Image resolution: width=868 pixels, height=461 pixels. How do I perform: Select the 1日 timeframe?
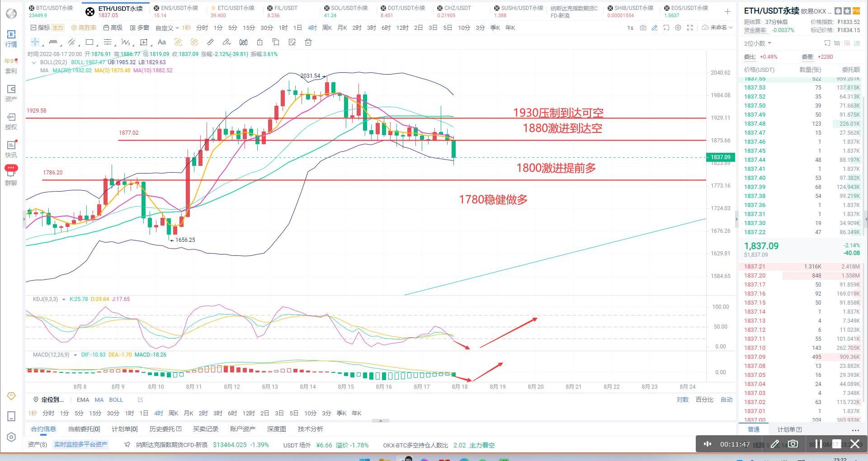[297, 28]
